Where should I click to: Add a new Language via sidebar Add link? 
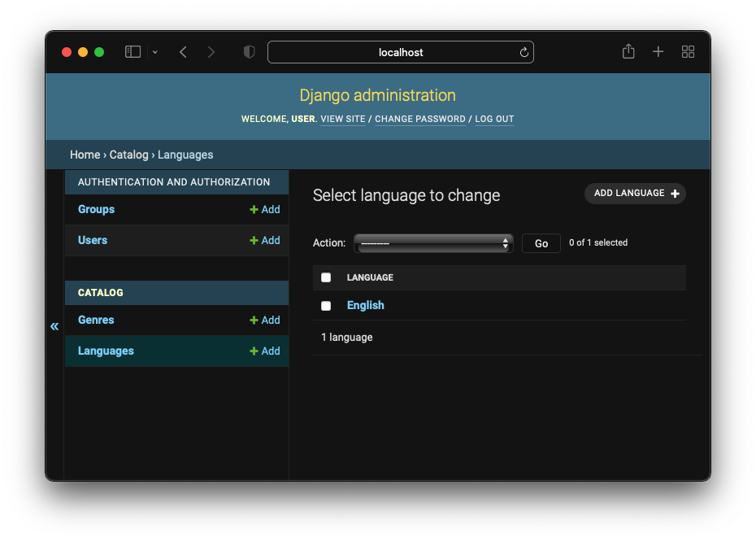coord(265,351)
